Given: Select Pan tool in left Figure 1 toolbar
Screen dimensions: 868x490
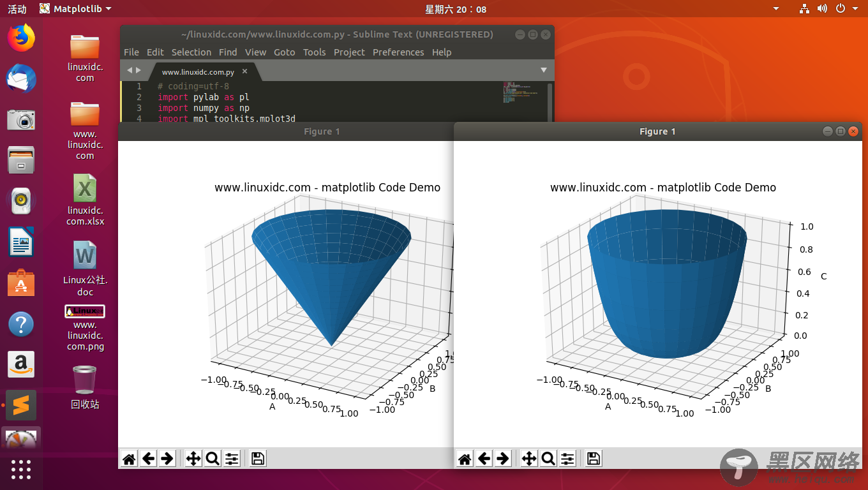Looking at the screenshot, I should click(193, 458).
